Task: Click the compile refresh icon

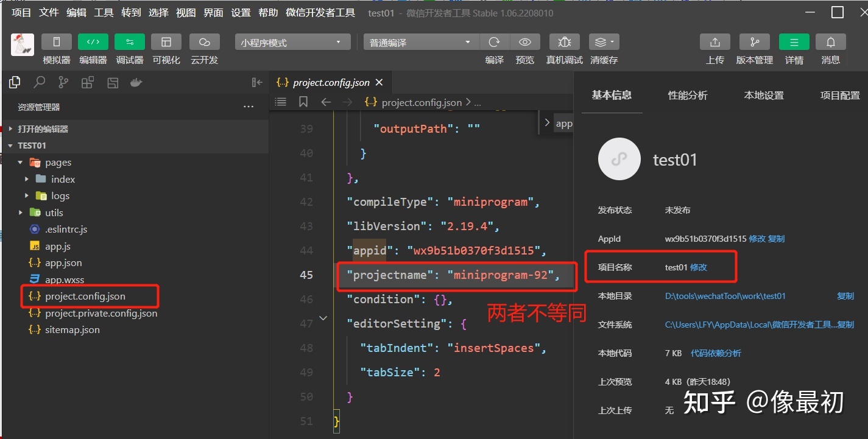Action: (x=494, y=42)
